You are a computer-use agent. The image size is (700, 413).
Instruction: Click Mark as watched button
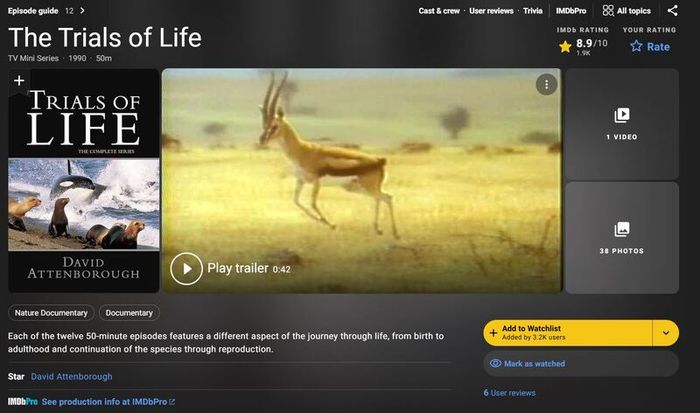click(x=581, y=363)
